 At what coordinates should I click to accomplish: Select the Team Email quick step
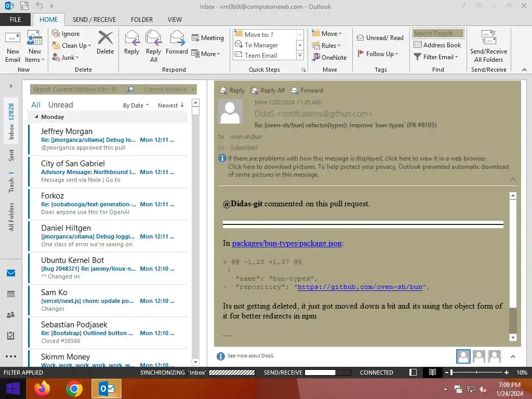point(261,55)
